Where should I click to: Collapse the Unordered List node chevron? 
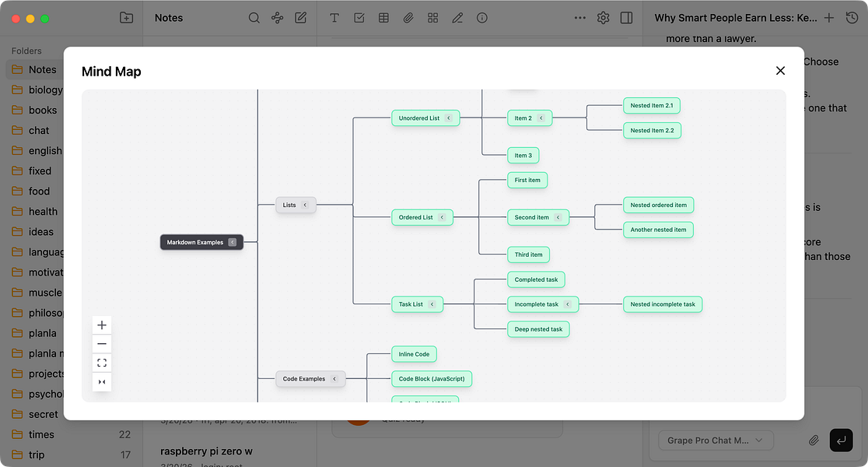coord(449,118)
